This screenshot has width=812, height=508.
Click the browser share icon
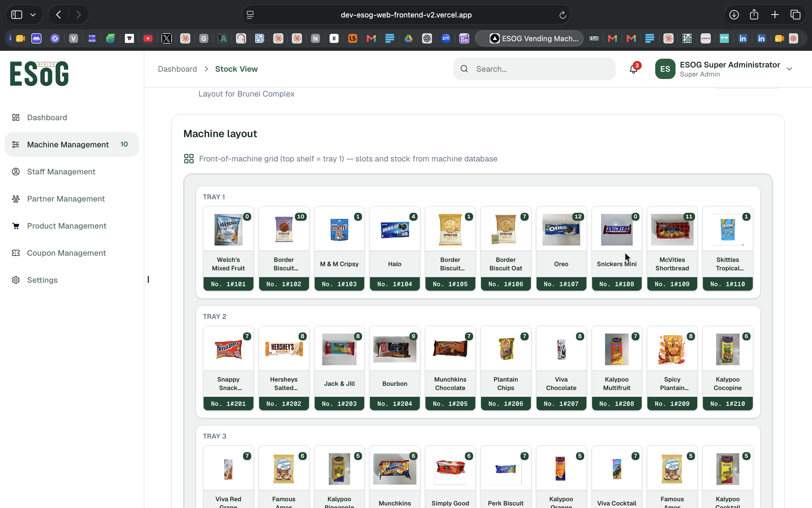point(754,14)
